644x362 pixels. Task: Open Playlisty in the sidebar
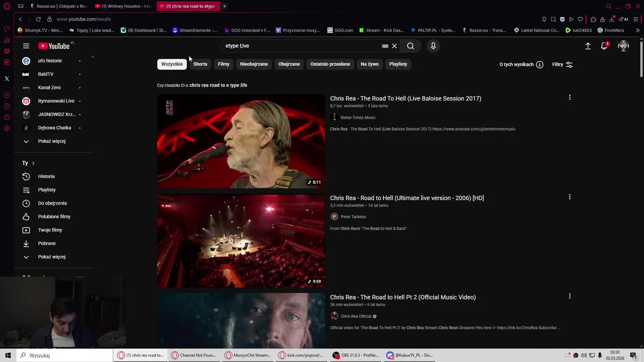click(47, 190)
